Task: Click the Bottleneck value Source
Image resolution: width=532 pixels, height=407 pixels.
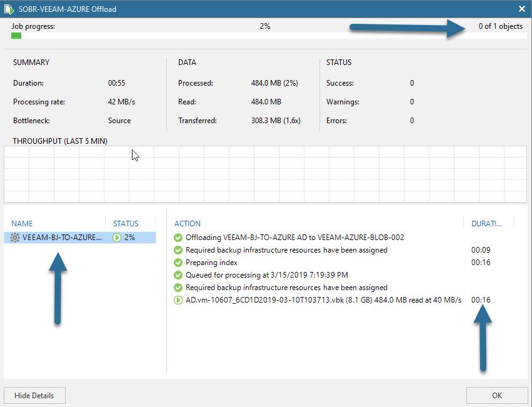Action: click(x=119, y=121)
